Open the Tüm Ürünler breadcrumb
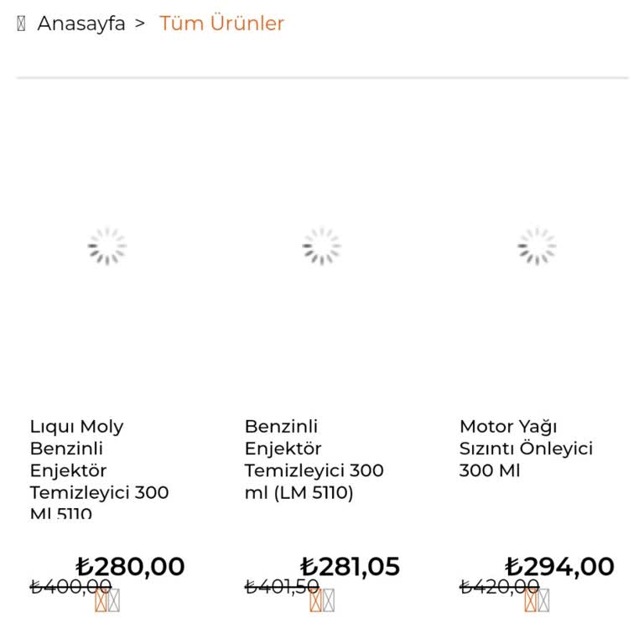 tap(221, 23)
